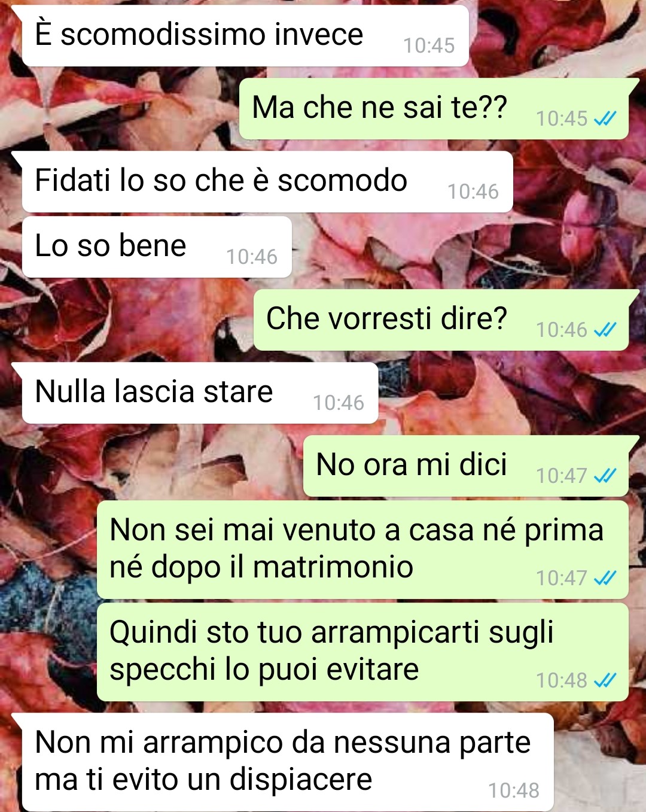Tap the blue double-check on "Che vorresti dire?"

pos(605,330)
